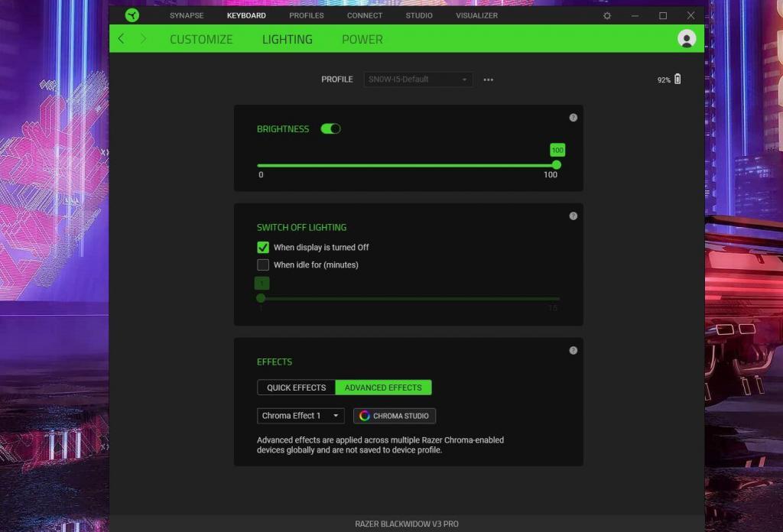
Task: Uncheck 'When display is turned Off'
Action: point(263,248)
